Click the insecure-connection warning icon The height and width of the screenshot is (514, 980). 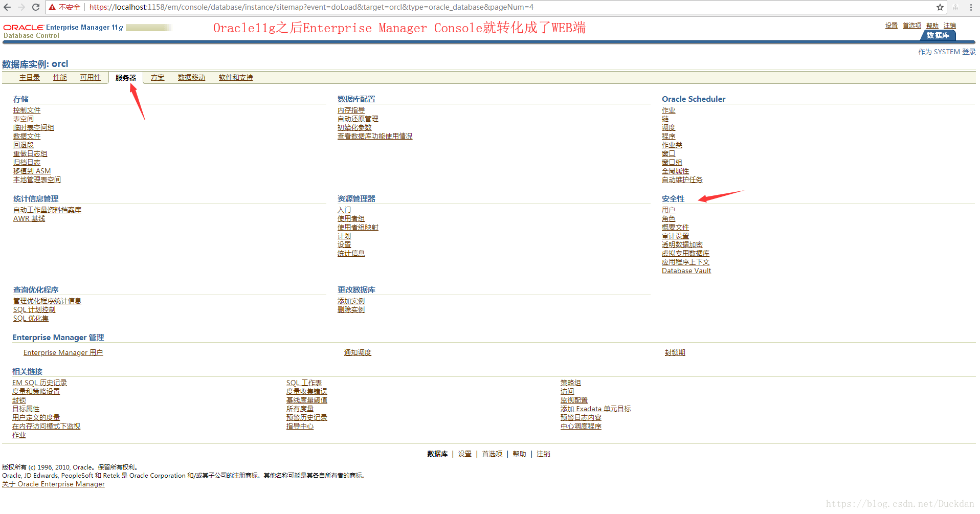pyautogui.click(x=52, y=7)
